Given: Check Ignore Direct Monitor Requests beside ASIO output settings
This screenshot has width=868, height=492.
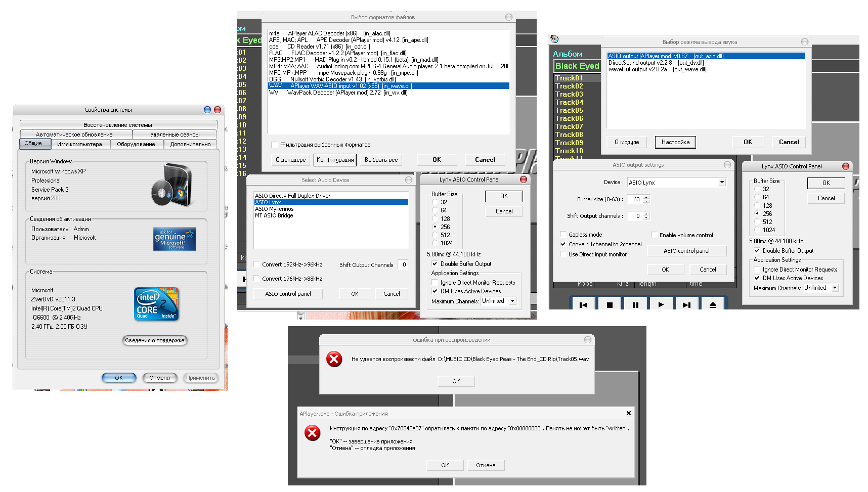Looking at the screenshot, I should pos(757,270).
